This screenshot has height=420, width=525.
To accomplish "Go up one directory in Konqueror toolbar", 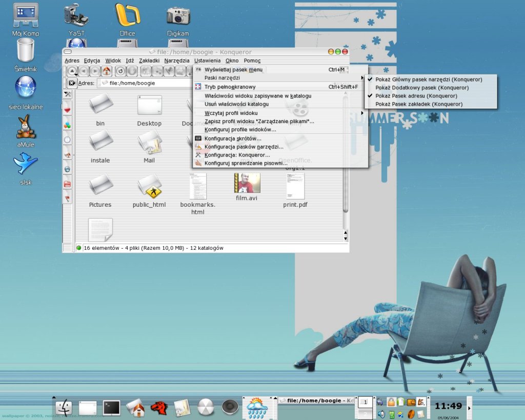I will coord(72,71).
